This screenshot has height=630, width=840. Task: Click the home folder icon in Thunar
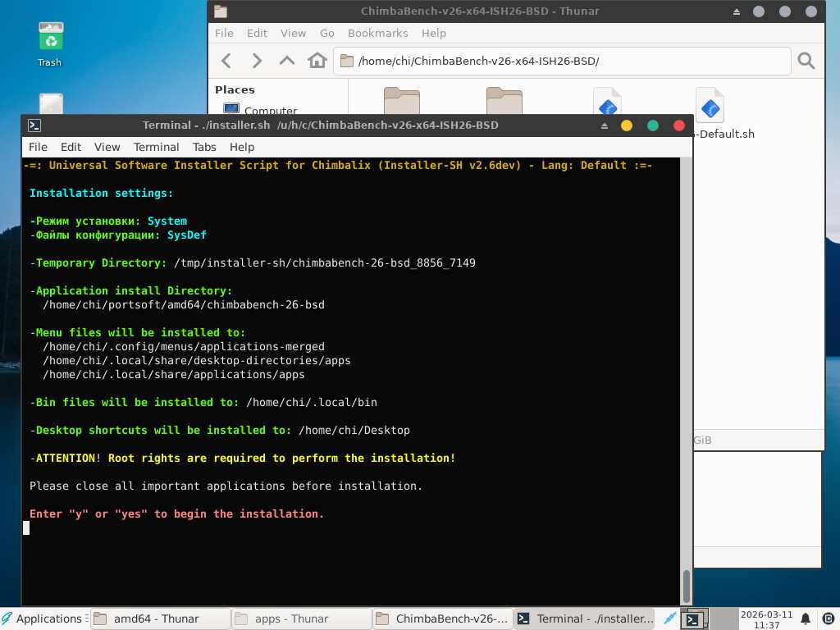[x=317, y=61]
